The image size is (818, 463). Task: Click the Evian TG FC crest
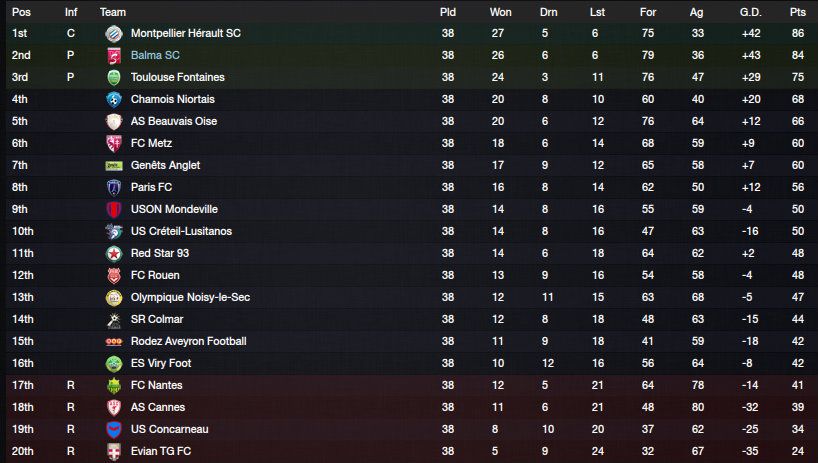(114, 452)
